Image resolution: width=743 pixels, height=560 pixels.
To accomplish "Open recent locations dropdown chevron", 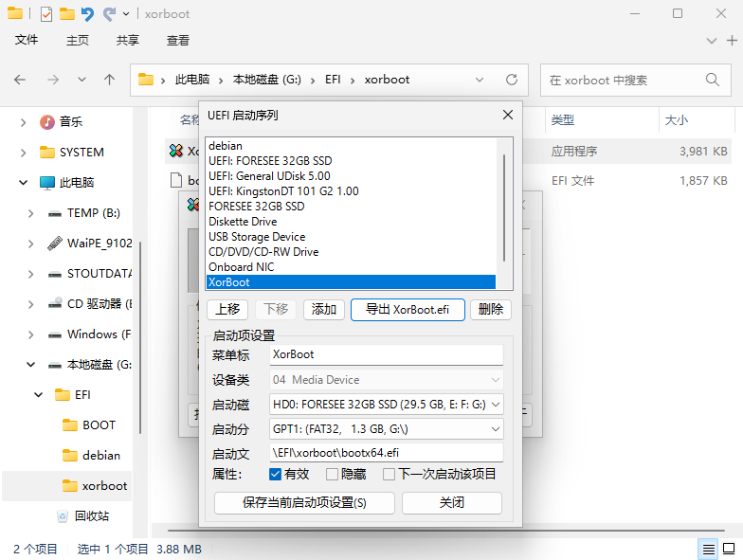I will point(82,80).
